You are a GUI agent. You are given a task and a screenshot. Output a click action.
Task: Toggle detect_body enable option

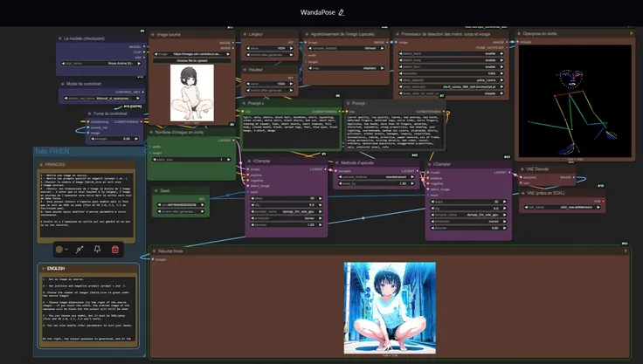tap(451, 60)
